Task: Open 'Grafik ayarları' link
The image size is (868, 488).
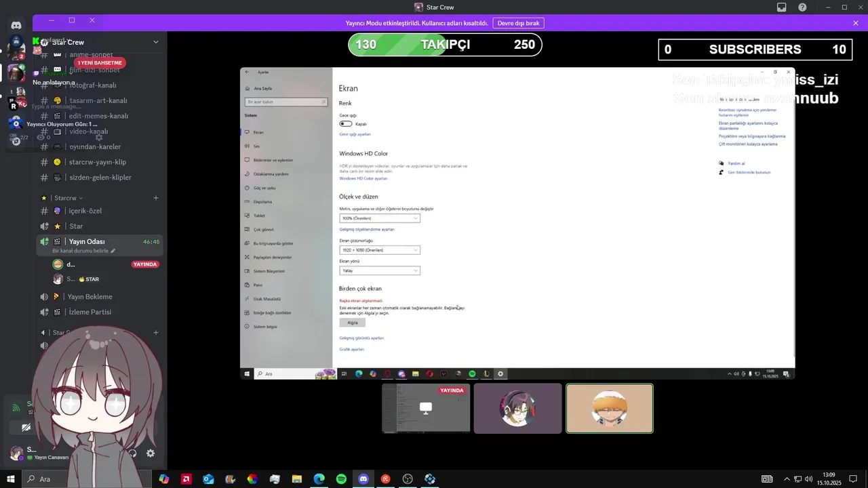Action: point(351,349)
